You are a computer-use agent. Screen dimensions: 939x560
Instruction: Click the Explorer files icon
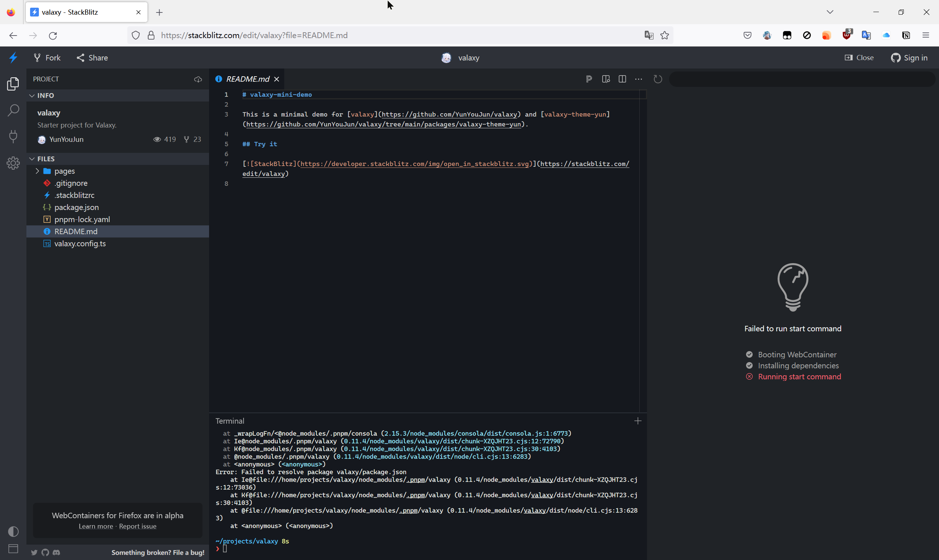13,84
